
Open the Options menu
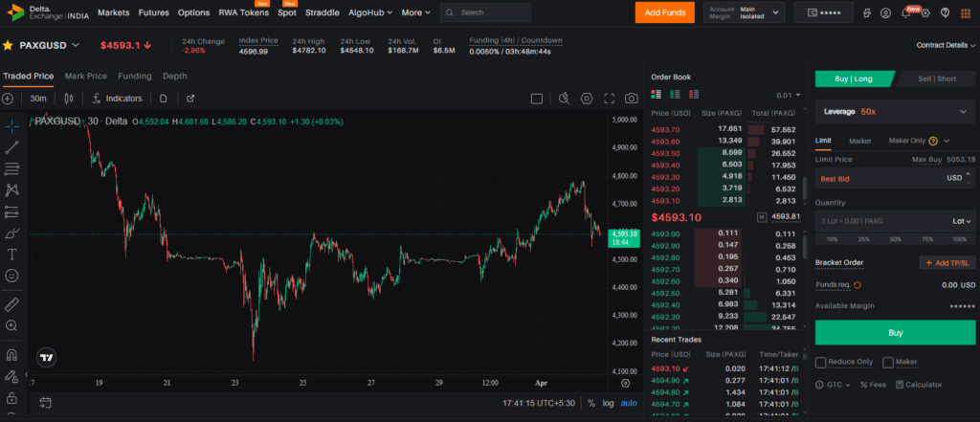[x=193, y=12]
